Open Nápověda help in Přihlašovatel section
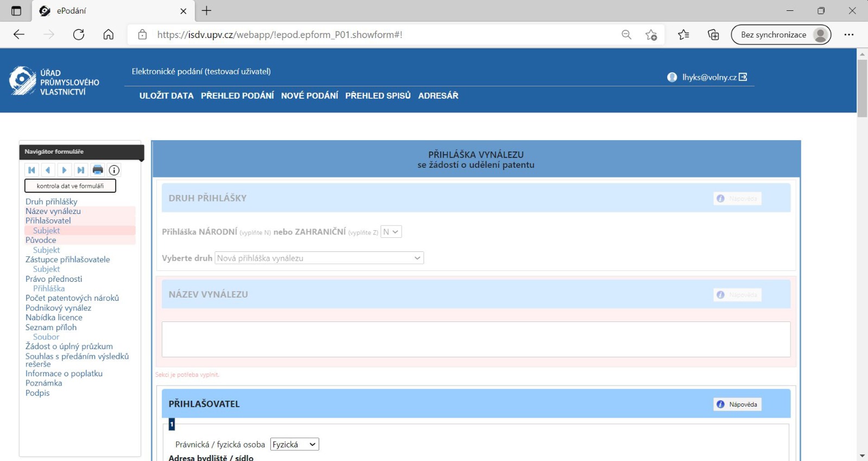 737,405
